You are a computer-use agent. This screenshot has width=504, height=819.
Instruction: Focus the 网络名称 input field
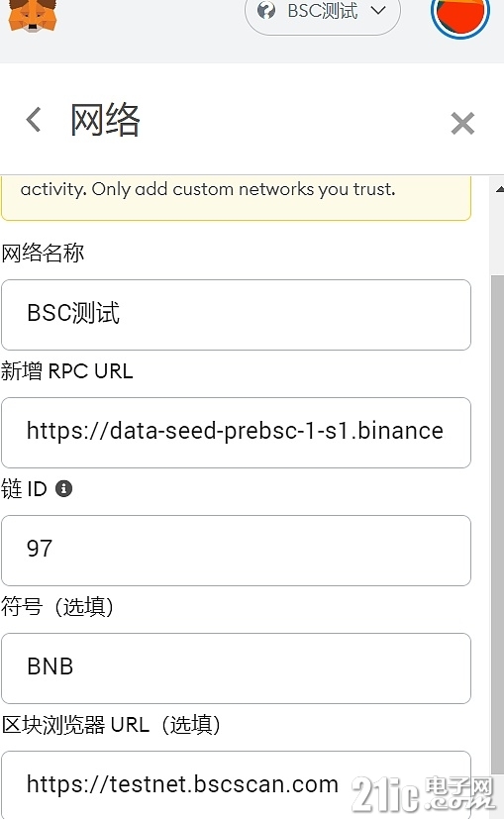click(x=236, y=315)
